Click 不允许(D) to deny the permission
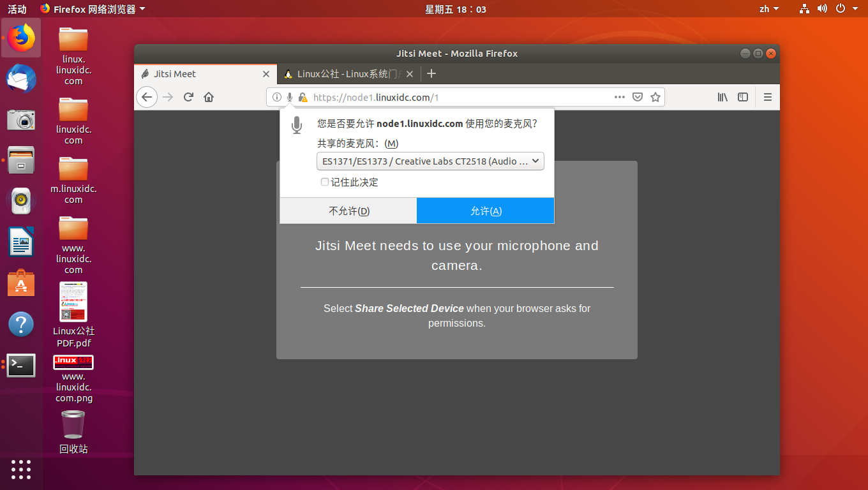 348,211
